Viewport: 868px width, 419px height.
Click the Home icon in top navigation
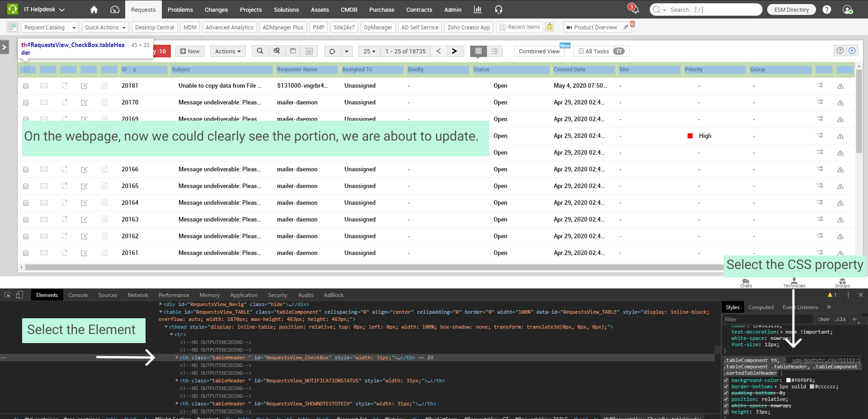(x=94, y=9)
